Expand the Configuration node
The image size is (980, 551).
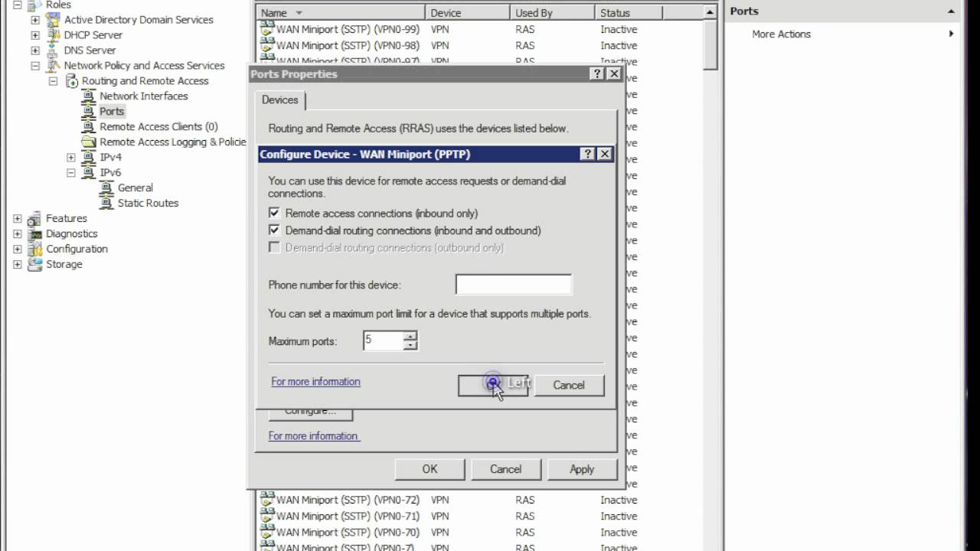click(x=18, y=249)
